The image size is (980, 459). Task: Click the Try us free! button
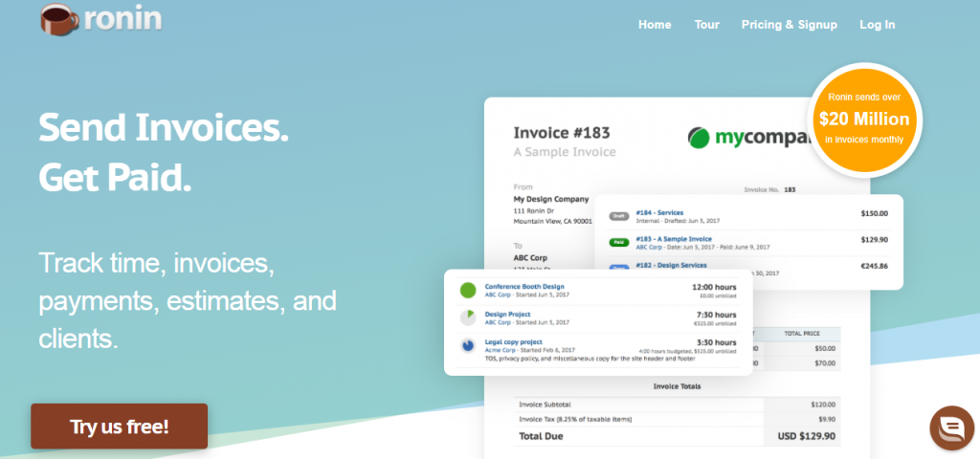tap(120, 426)
